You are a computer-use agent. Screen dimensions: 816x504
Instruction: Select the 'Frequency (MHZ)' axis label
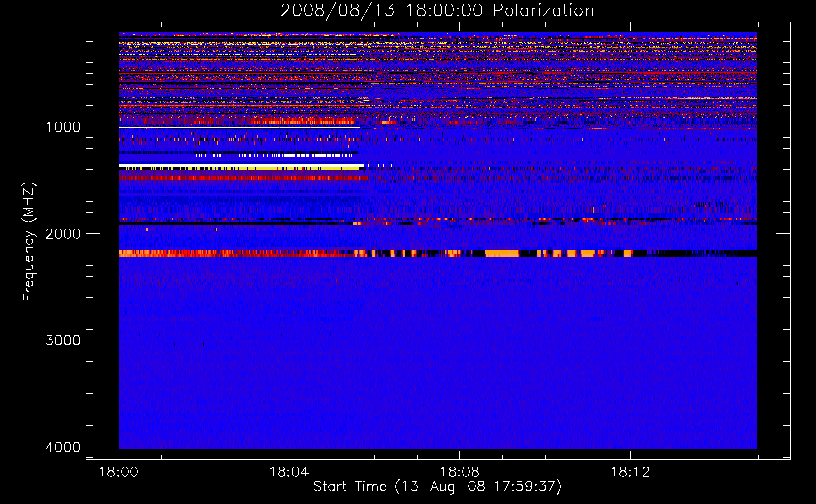coord(29,242)
